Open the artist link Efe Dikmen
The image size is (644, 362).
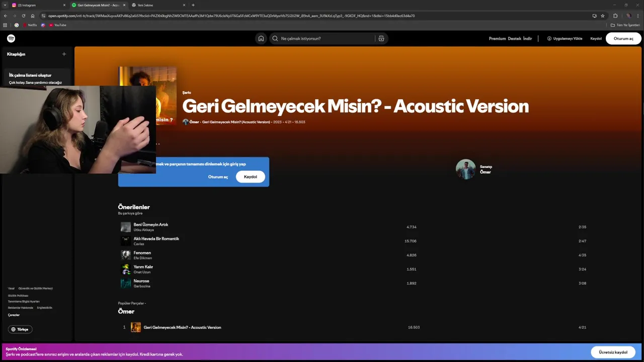pyautogui.click(x=143, y=258)
